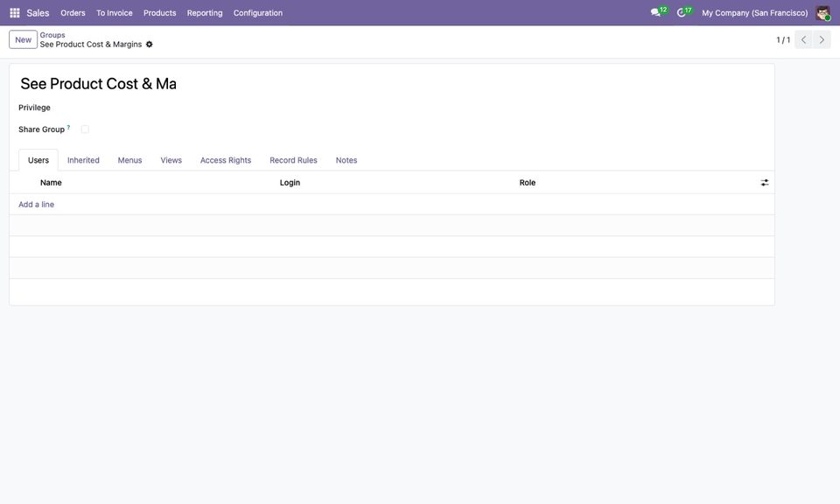Image resolution: width=840 pixels, height=504 pixels.
Task: Open the user avatar menu
Action: [x=822, y=13]
